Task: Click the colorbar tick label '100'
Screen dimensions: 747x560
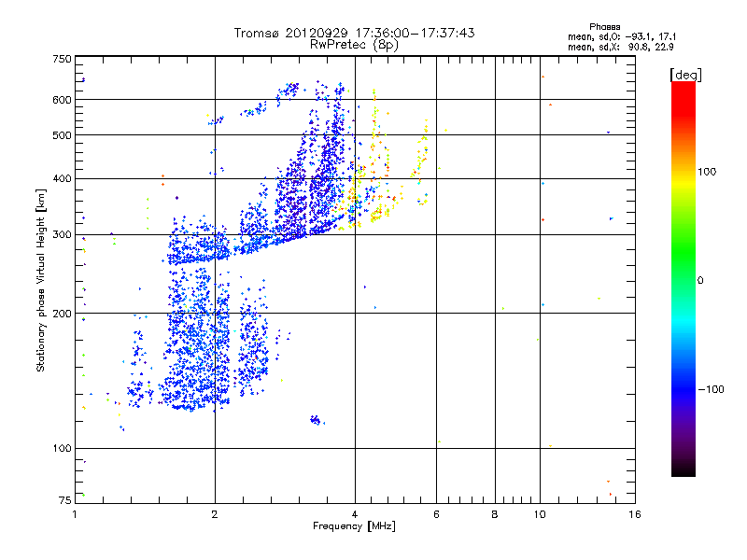Action: click(707, 172)
